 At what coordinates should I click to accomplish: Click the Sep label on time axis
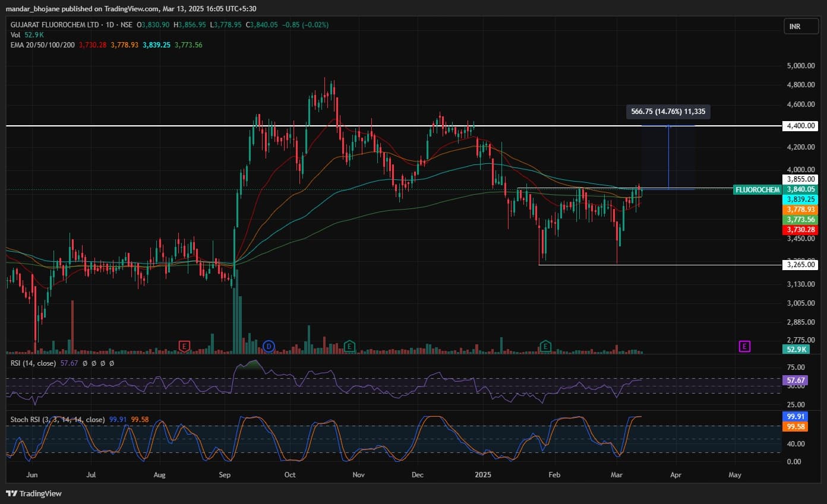click(225, 475)
